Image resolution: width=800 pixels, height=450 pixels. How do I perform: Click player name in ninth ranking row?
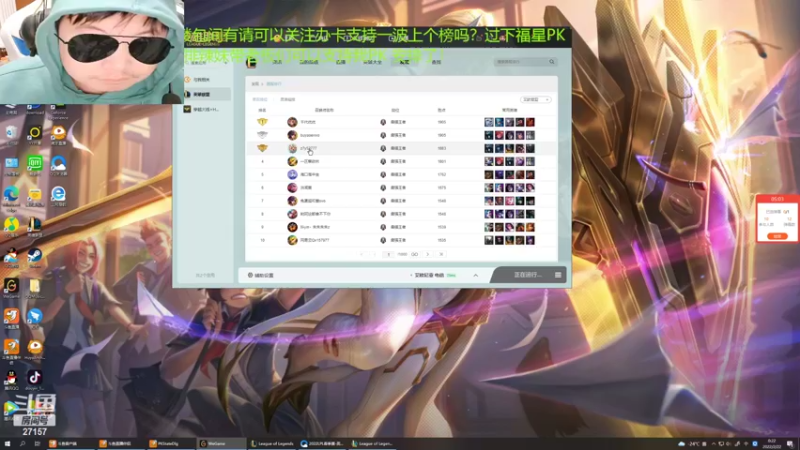(x=315, y=227)
